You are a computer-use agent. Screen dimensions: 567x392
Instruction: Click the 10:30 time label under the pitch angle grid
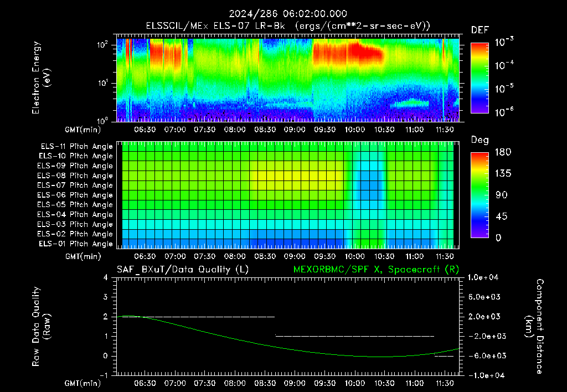click(x=384, y=256)
